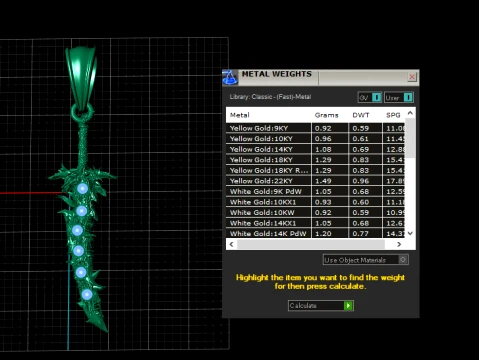Select the Yellow Gold:9KY row

315,128
